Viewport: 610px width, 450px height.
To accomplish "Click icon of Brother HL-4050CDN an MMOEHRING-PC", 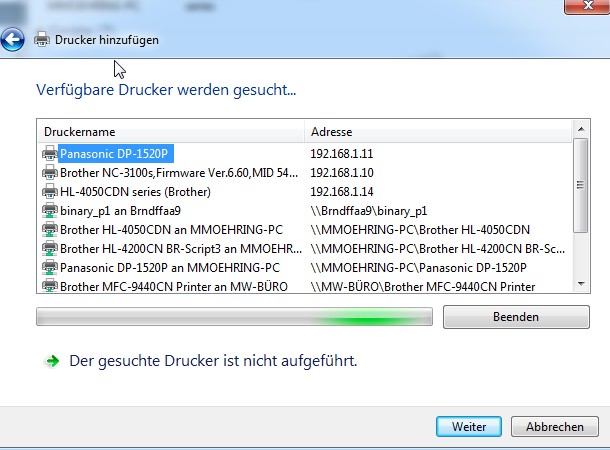I will (50, 229).
